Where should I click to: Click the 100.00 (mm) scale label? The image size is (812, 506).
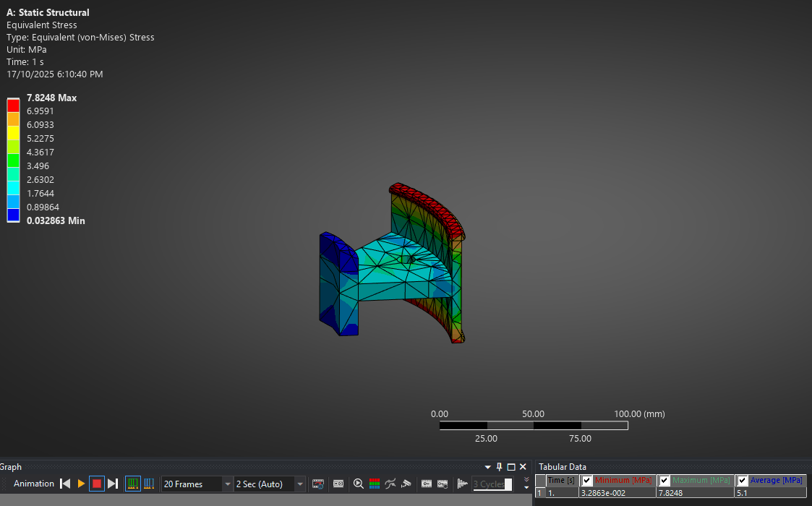coord(640,413)
